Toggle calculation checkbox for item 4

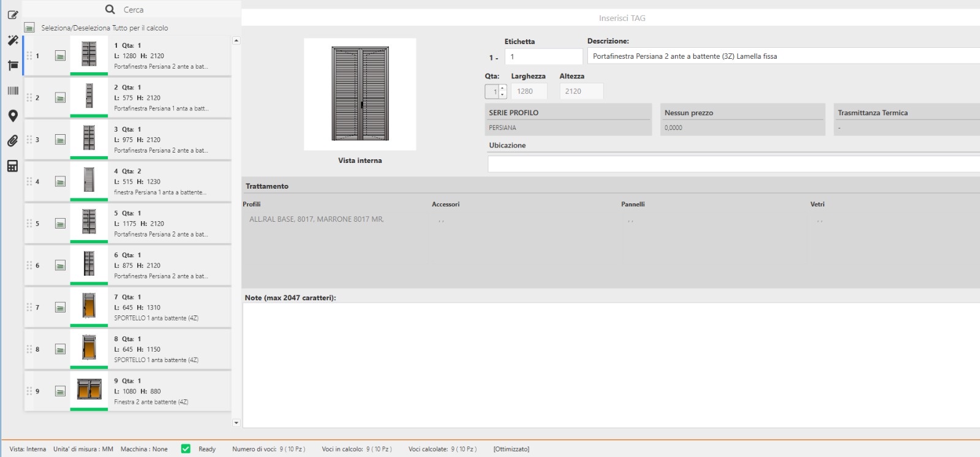[60, 181]
